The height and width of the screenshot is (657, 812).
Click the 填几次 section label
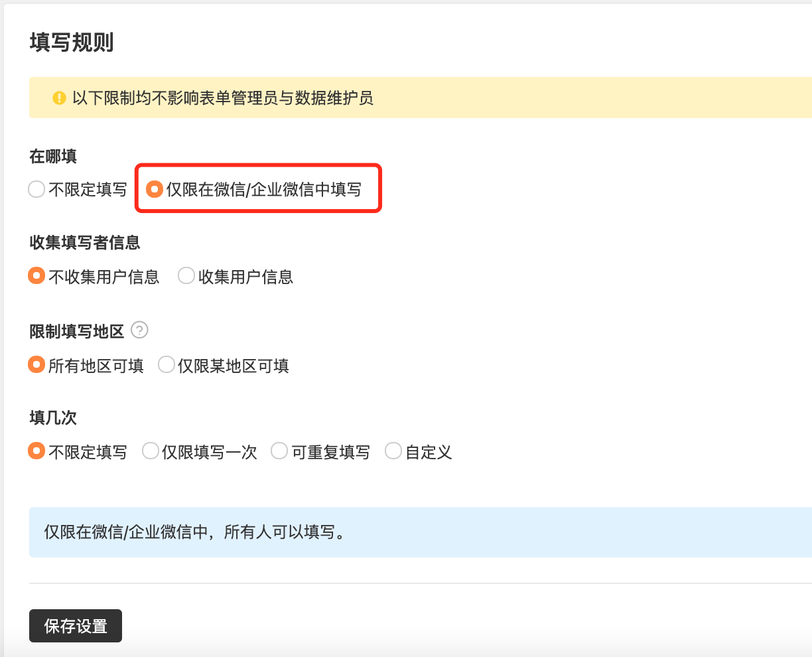click(x=53, y=417)
